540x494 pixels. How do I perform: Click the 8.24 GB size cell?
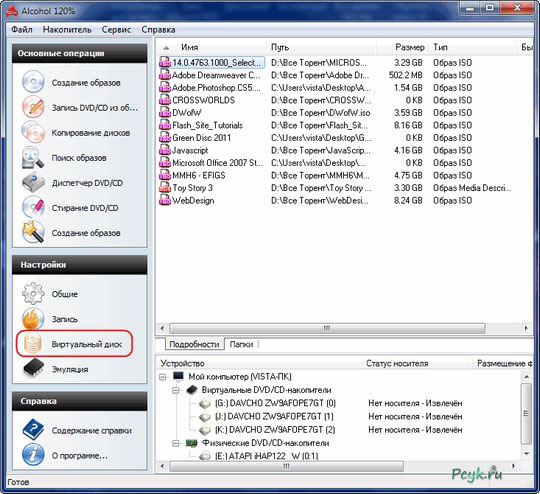tap(408, 200)
